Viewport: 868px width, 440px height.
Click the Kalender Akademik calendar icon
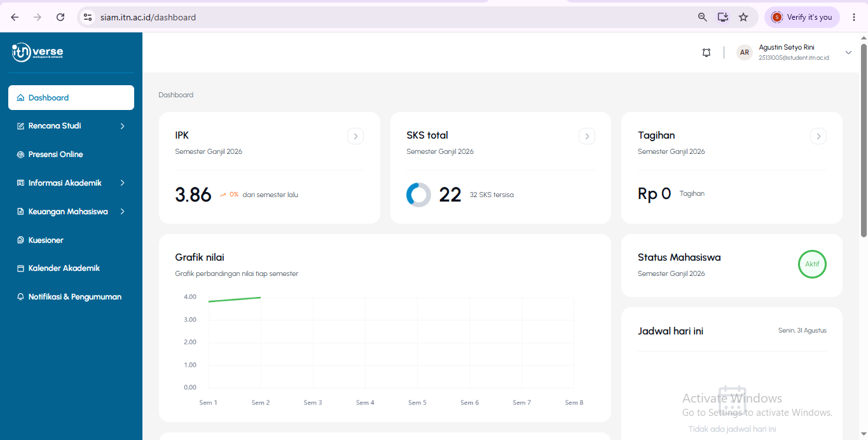pyautogui.click(x=20, y=268)
